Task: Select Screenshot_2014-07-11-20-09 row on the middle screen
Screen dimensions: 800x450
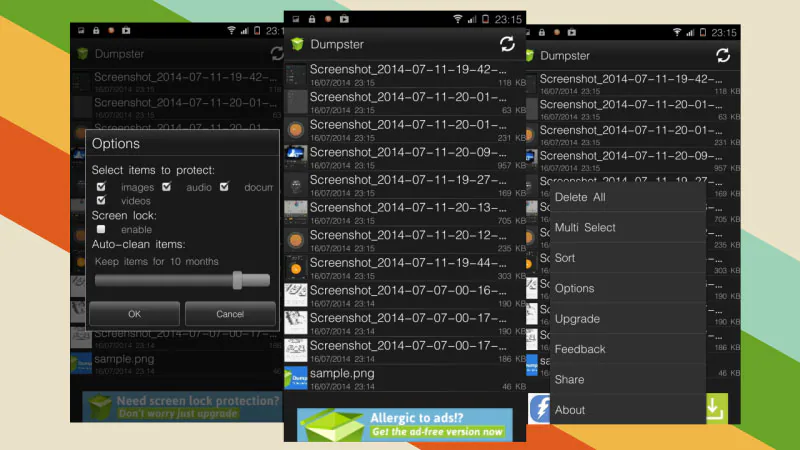Action: point(405,158)
